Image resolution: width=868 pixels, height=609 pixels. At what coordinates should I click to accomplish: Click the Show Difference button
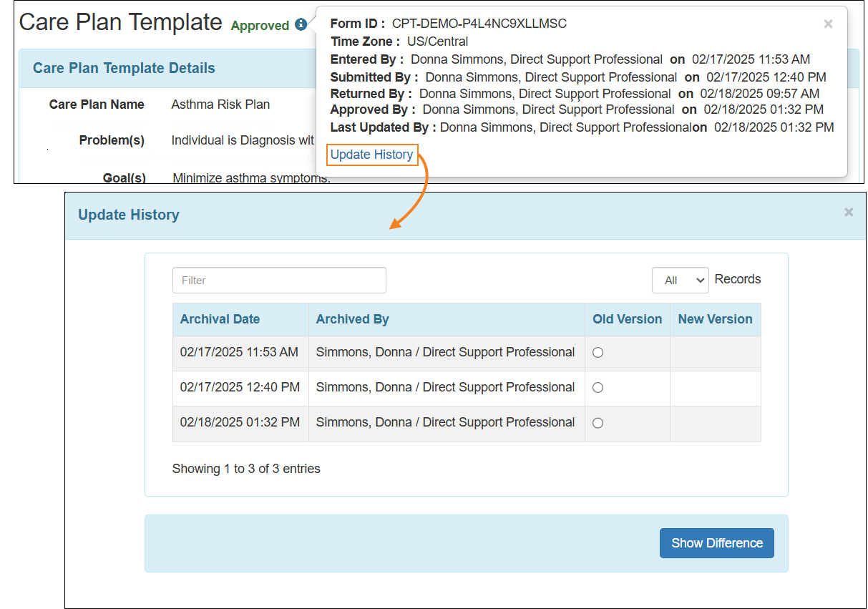(716, 543)
